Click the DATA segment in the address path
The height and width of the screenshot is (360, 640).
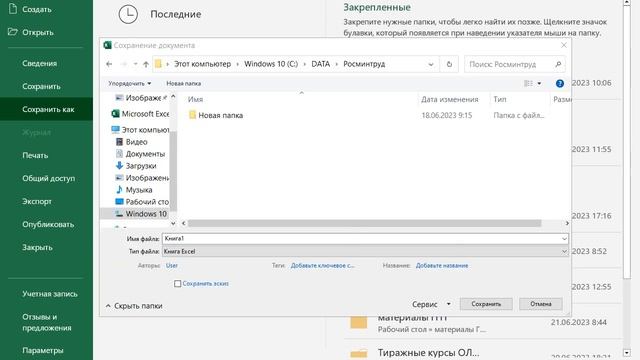point(320,64)
